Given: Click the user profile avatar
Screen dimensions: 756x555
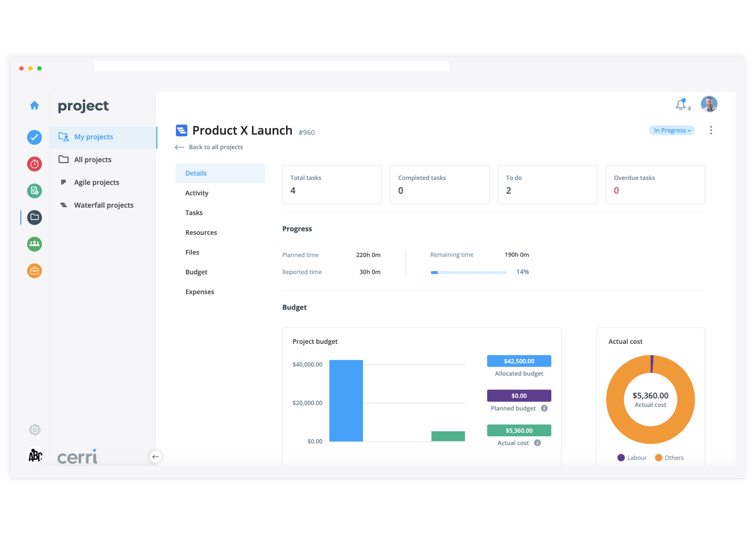Looking at the screenshot, I should pyautogui.click(x=709, y=104).
